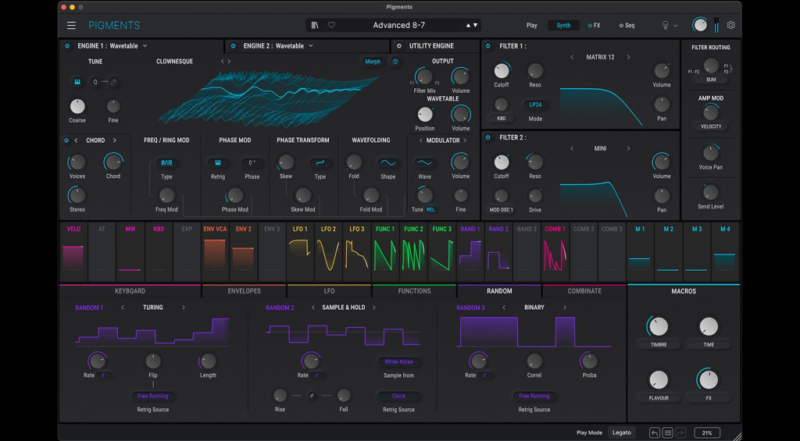Click the undo arrow in the bottom bar
Image resolution: width=800 pixels, height=441 pixels.
(654, 432)
